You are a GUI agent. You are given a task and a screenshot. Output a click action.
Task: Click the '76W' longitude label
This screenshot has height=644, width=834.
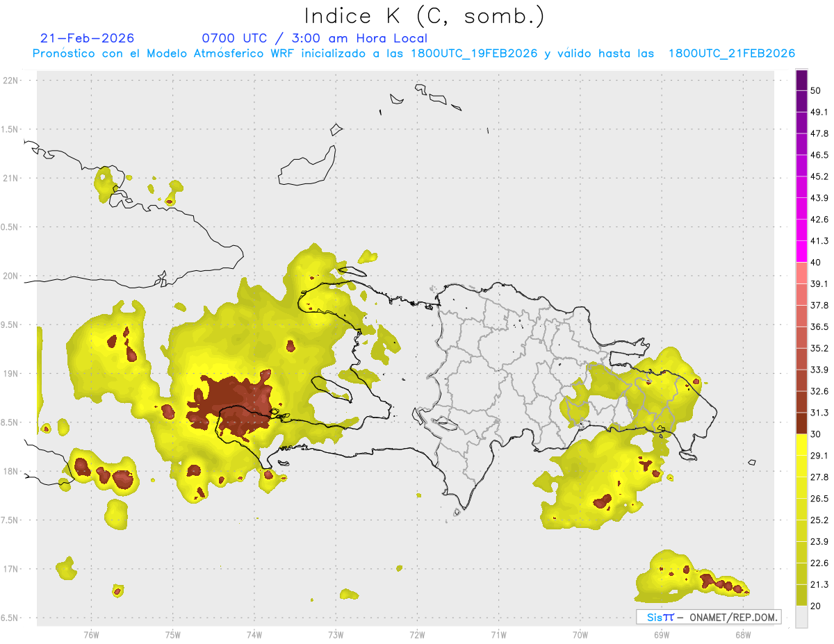coord(91,635)
